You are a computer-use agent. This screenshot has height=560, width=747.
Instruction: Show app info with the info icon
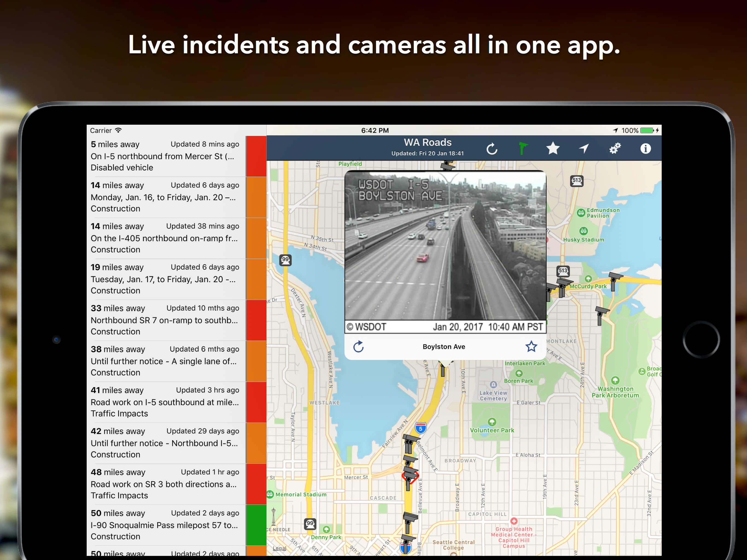645,148
